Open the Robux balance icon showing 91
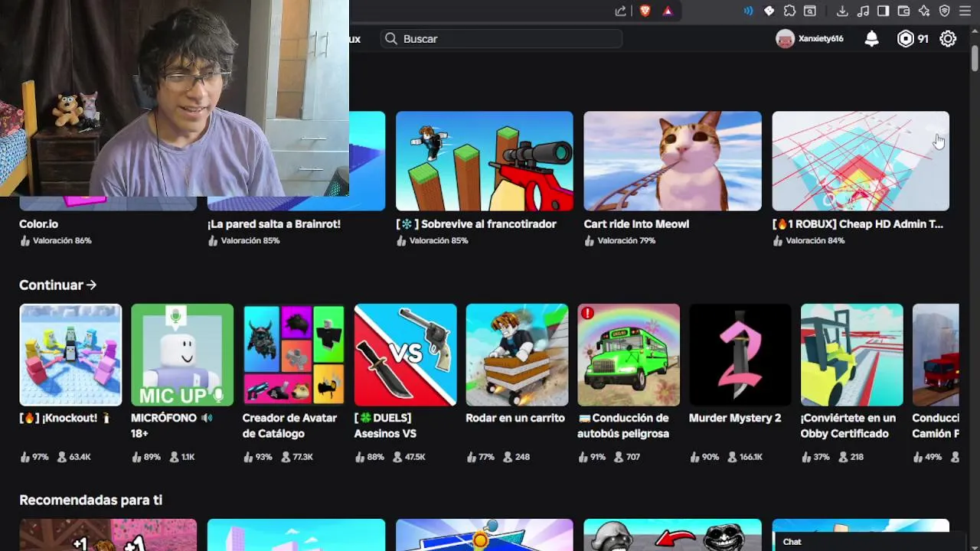 906,39
